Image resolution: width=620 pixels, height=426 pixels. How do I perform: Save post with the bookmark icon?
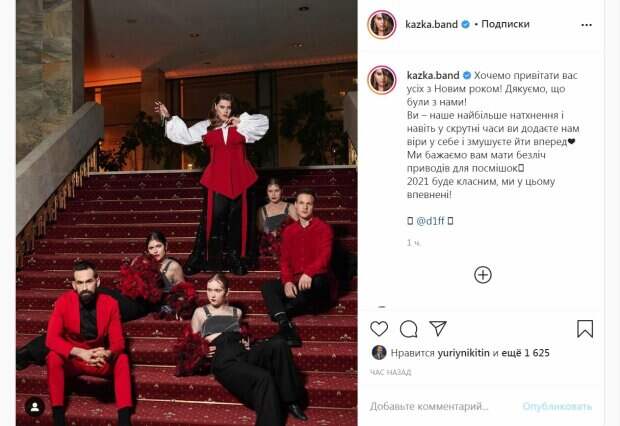(585, 329)
